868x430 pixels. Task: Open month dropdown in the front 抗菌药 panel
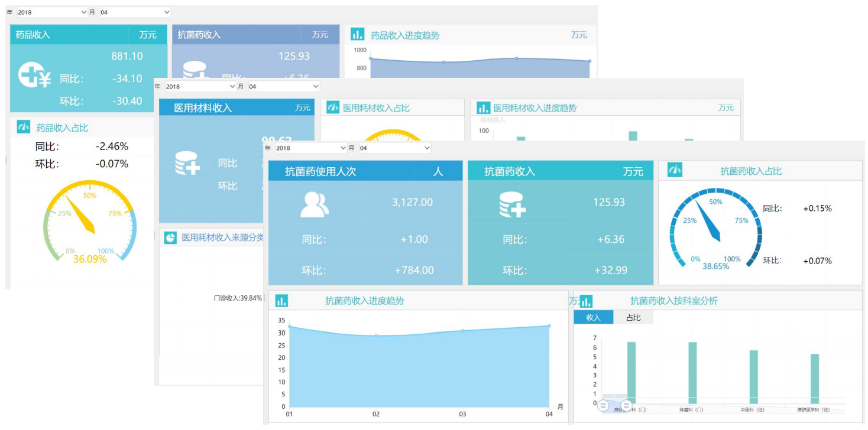(394, 148)
